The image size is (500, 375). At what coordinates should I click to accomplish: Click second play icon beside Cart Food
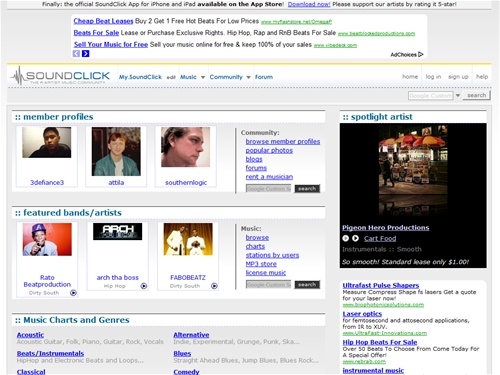click(x=355, y=238)
